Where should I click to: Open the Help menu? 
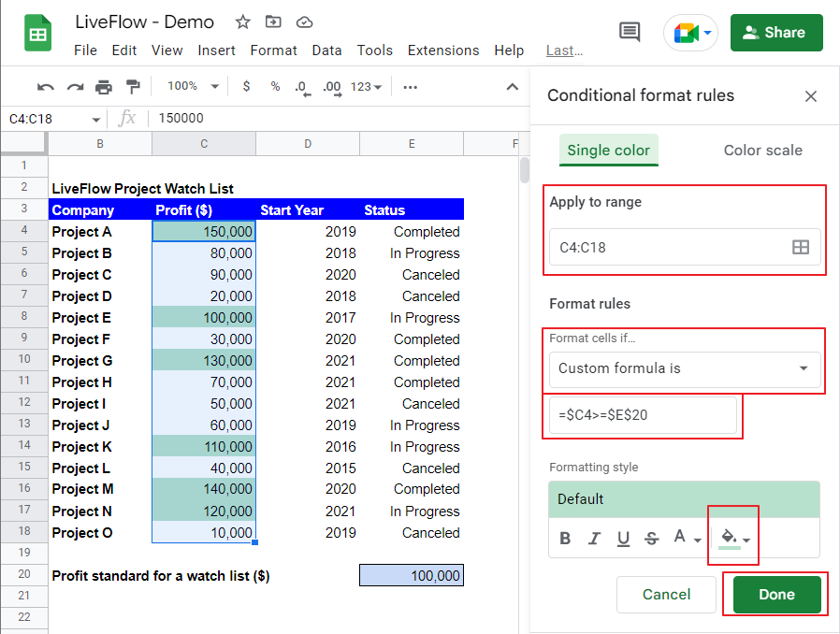pos(509,50)
